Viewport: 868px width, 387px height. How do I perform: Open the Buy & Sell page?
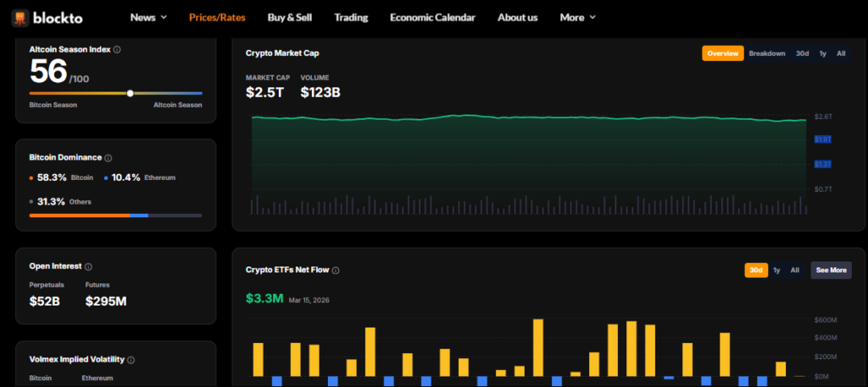coord(289,17)
